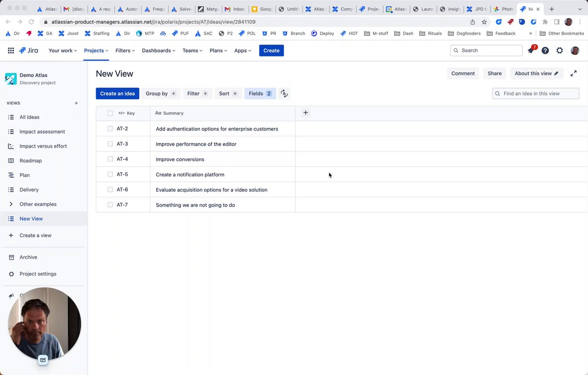Enter fullscreen mode for the view
The image size is (588, 375).
point(573,74)
